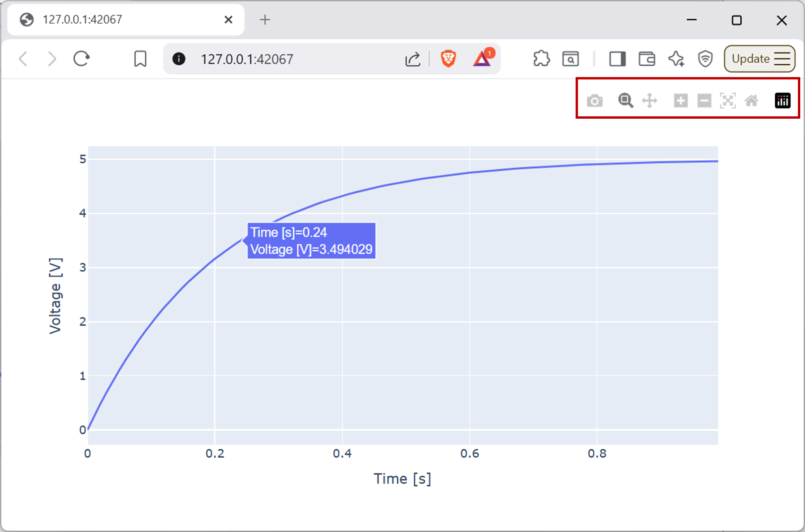Reload the current page
805x532 pixels.
point(81,59)
